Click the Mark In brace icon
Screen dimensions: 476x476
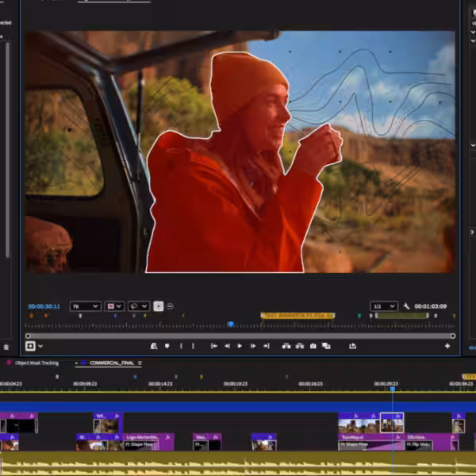[181, 346]
